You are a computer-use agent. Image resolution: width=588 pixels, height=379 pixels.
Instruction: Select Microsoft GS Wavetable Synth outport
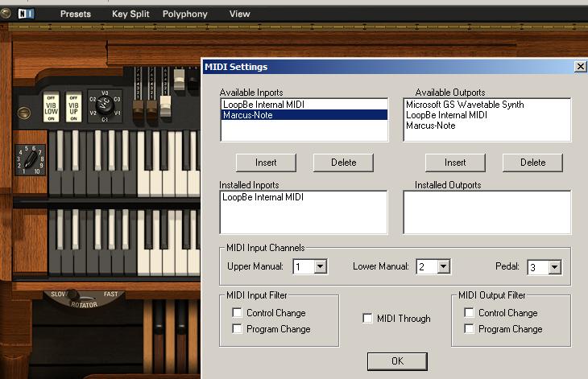487,105
